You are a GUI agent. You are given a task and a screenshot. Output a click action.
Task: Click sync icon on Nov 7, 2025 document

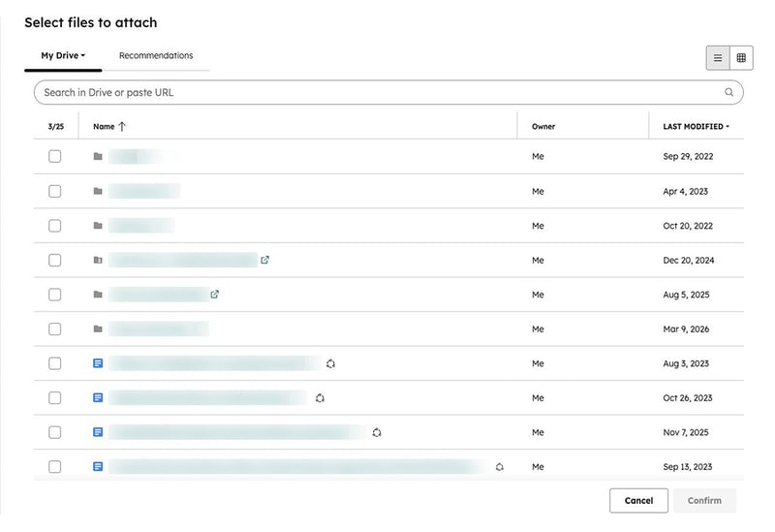coord(377,432)
